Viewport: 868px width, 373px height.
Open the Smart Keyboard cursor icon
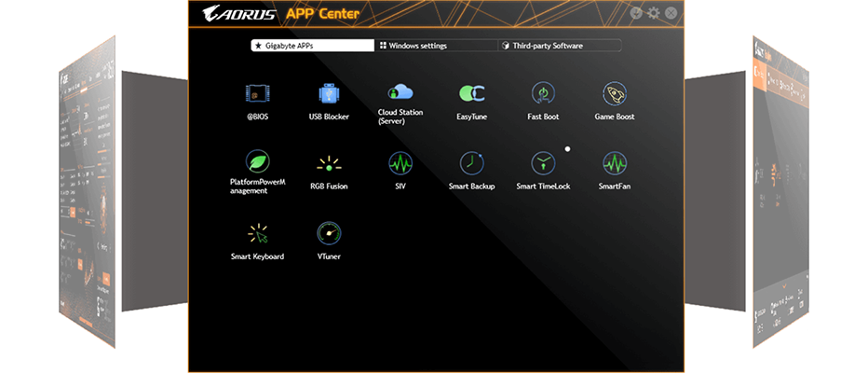point(257,233)
